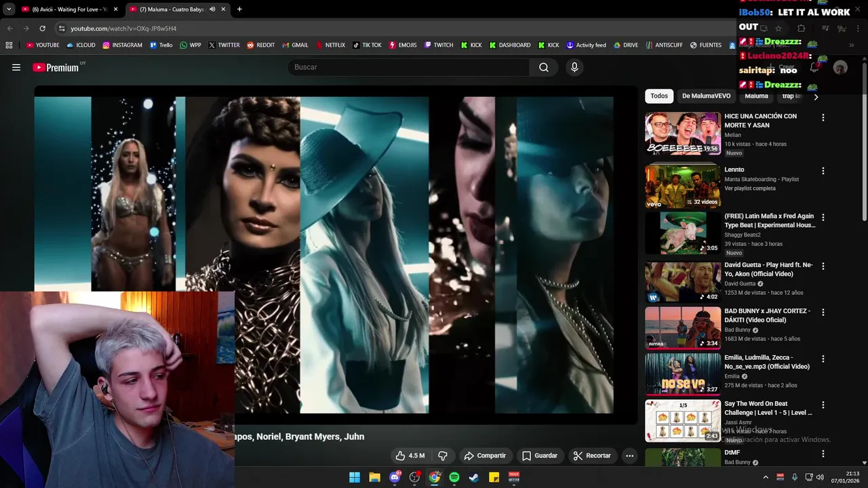The image size is (868, 488).
Task: Open the TIK TOK bookmark
Action: click(x=367, y=45)
